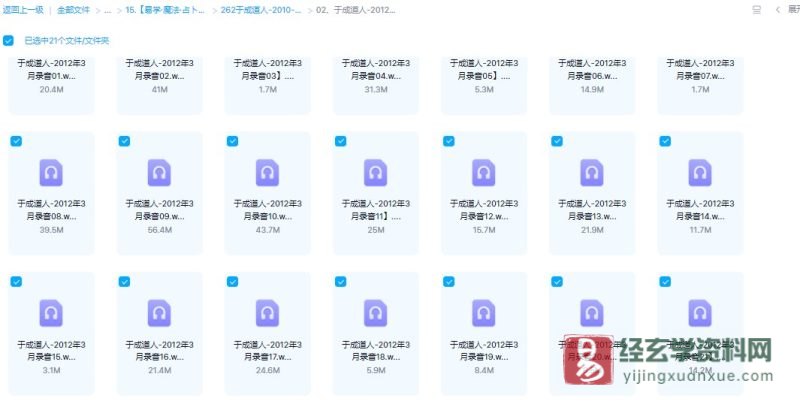
Task: Open breadcrumb folder 15.【易学·魔法·占卜
Action: click(x=165, y=9)
